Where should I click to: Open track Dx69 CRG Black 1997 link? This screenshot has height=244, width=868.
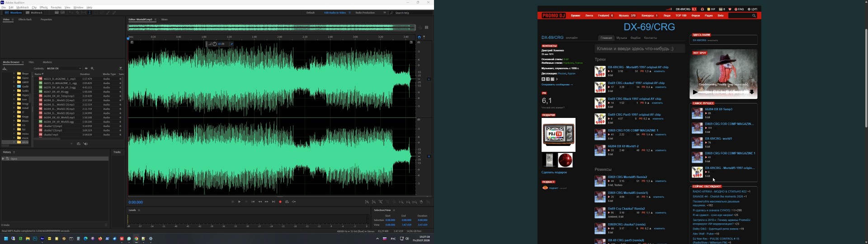click(x=634, y=99)
